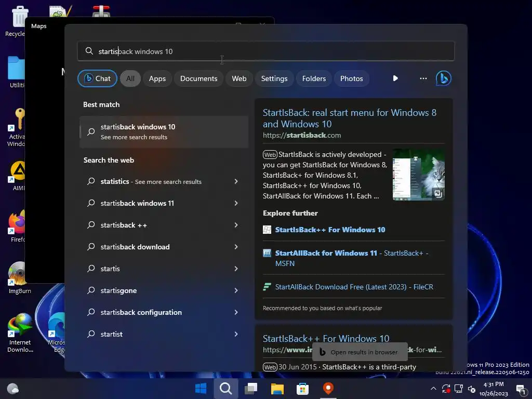Switch to the Documents filter tab
Screen dimensions: 532x399
coord(198,78)
